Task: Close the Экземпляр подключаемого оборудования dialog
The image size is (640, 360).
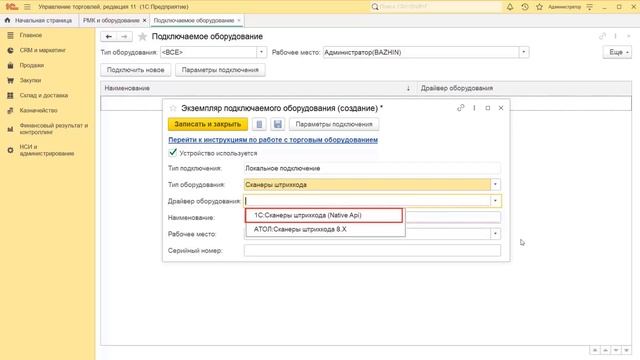Action: coord(501,108)
